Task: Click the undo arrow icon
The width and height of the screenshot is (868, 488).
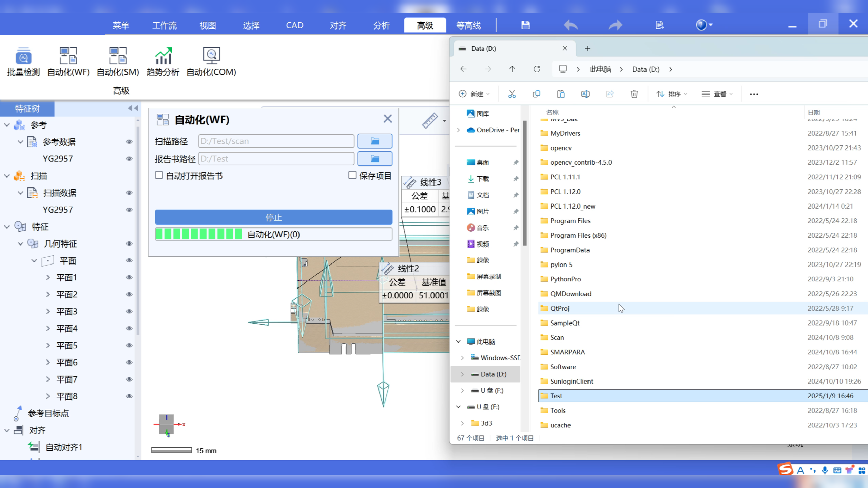Action: pos(571,25)
